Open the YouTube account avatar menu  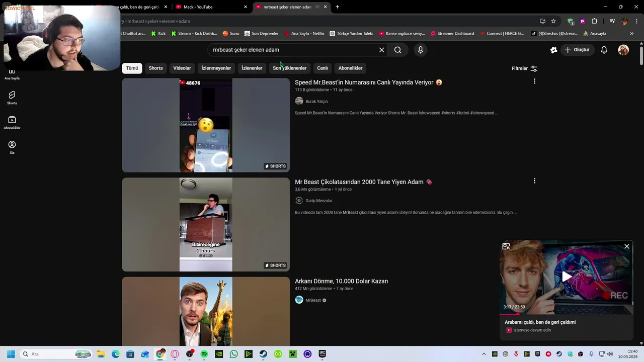623,50
